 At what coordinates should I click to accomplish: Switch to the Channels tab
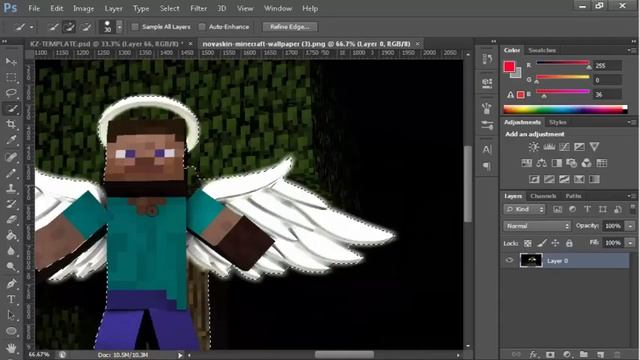(x=543, y=196)
